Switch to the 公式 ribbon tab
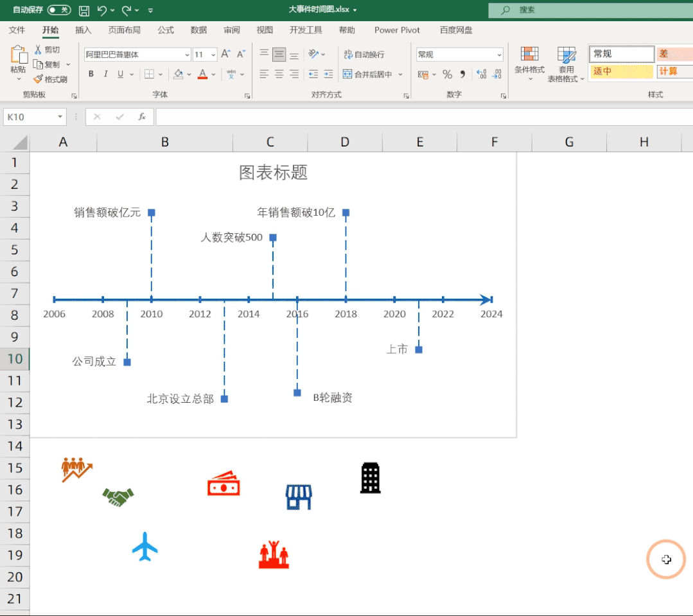This screenshot has width=693, height=616. pyautogui.click(x=166, y=30)
